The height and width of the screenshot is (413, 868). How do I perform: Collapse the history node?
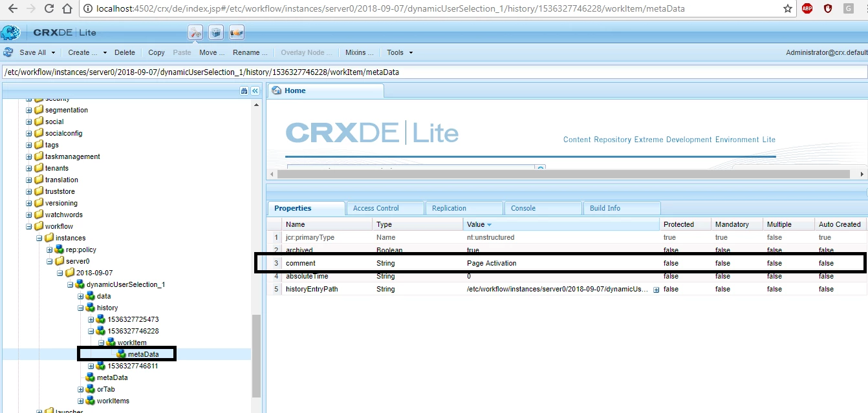pyautogui.click(x=81, y=308)
